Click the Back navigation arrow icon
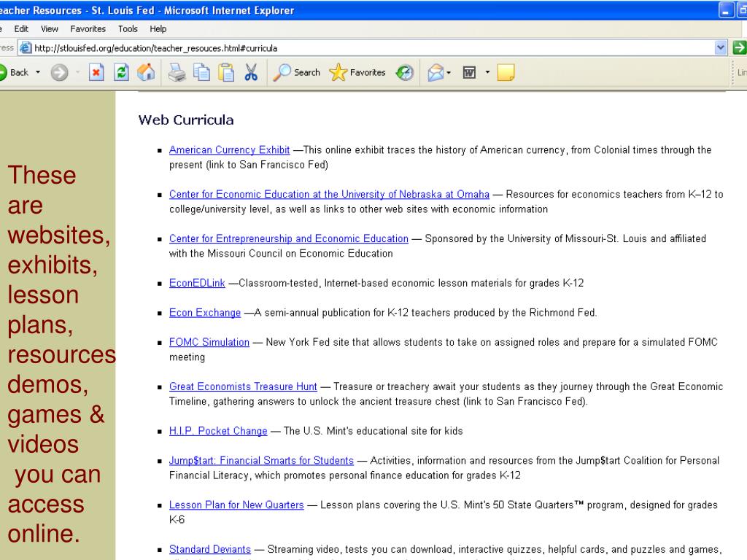This screenshot has width=747, height=560. tap(2, 72)
